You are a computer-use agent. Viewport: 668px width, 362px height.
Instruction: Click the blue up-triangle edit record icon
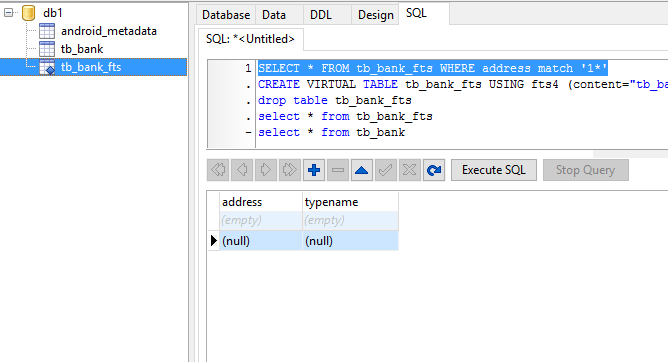[x=362, y=170]
